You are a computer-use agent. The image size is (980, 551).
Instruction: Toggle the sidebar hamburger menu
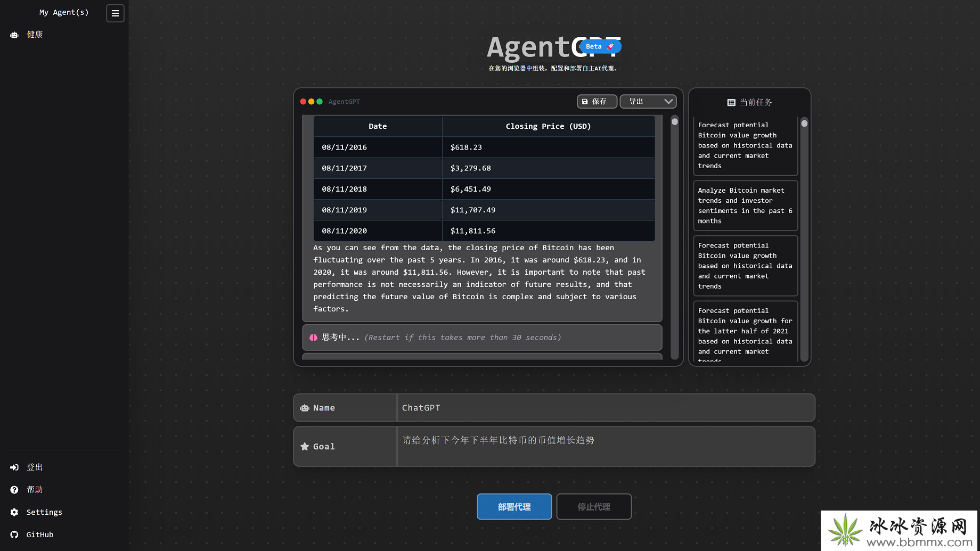(115, 13)
